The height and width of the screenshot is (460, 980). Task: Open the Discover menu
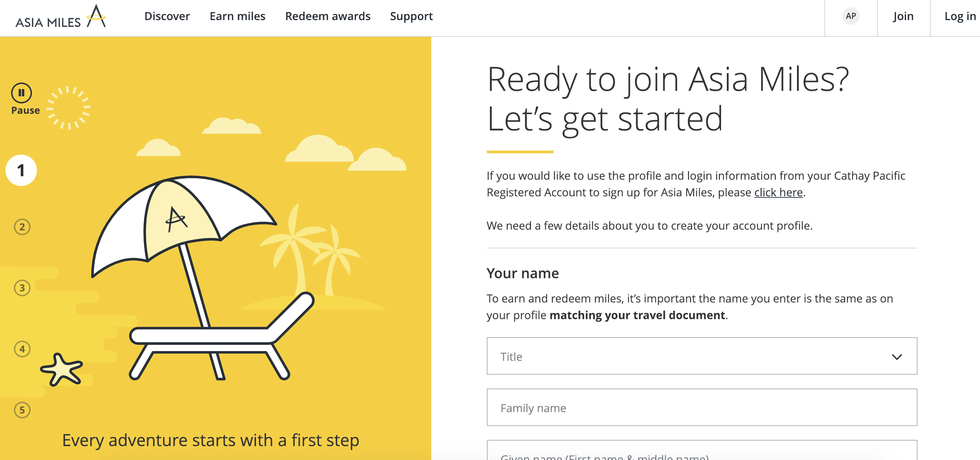[x=167, y=16]
